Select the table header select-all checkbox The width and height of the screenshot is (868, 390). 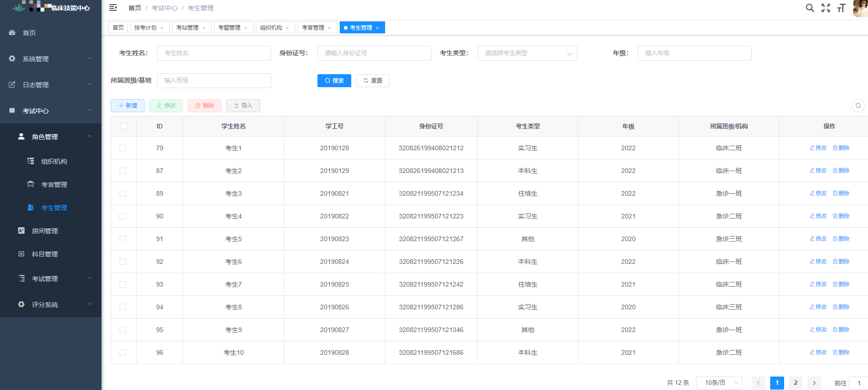click(124, 126)
